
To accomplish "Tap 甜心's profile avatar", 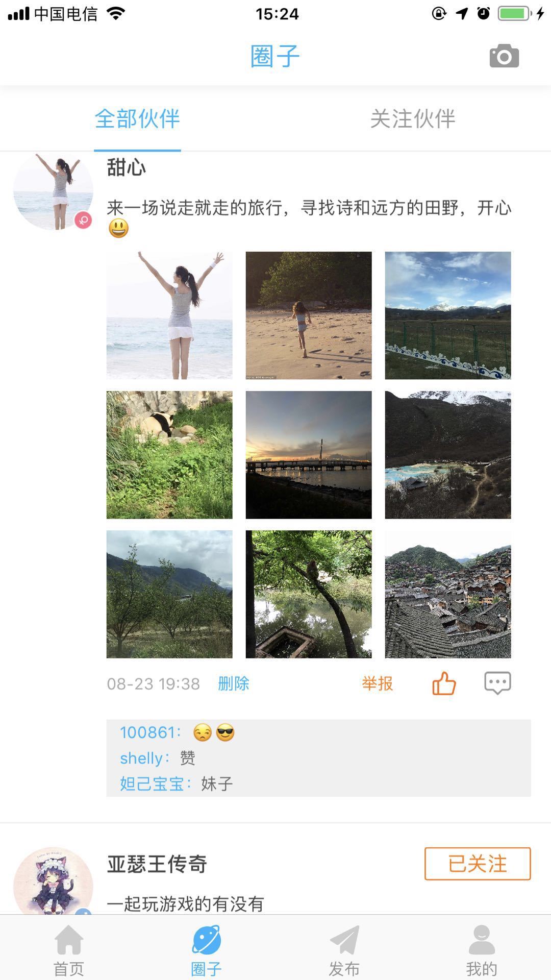I will point(53,190).
